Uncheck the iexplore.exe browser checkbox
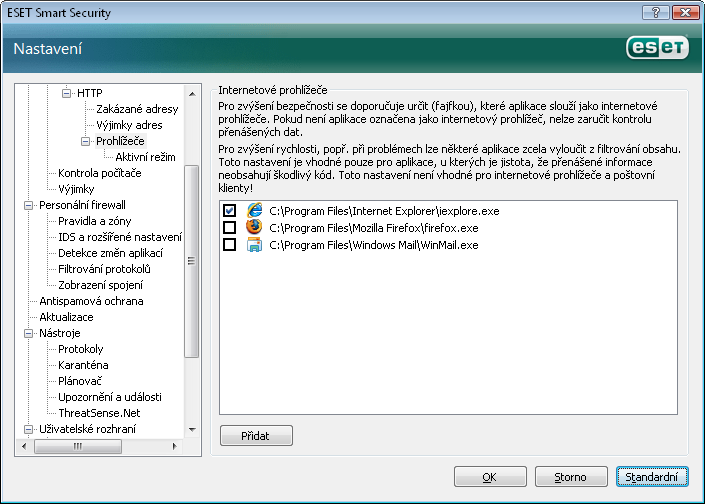 tap(229, 210)
